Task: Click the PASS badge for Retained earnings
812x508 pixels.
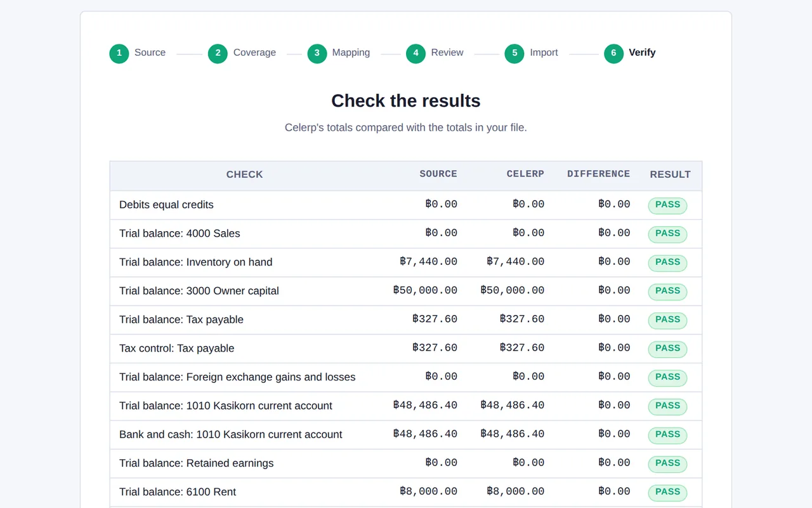Action: 667,464
